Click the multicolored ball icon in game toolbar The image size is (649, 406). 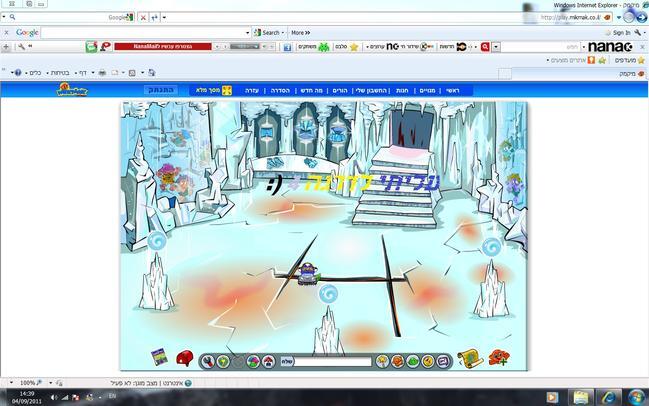253,362
